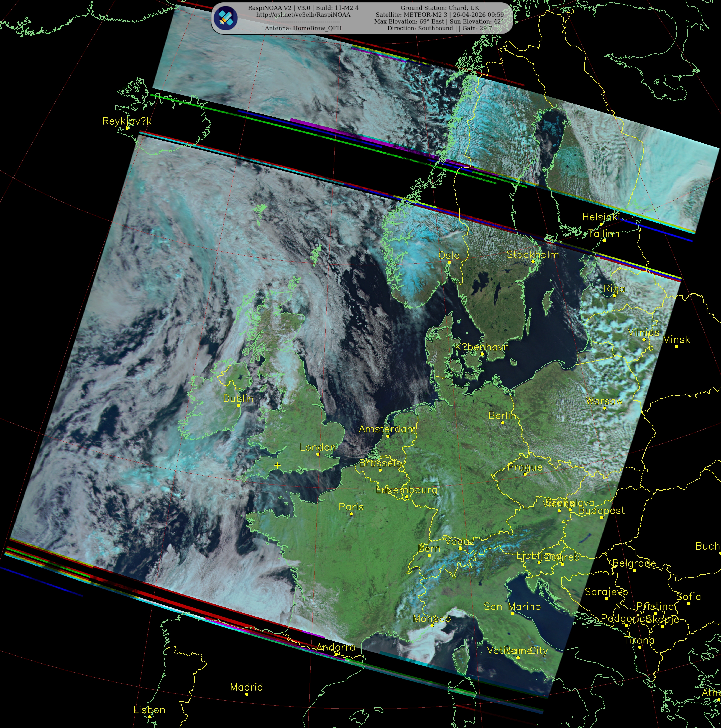Open the qsl.net RaspiNOAA URL link

point(303,15)
